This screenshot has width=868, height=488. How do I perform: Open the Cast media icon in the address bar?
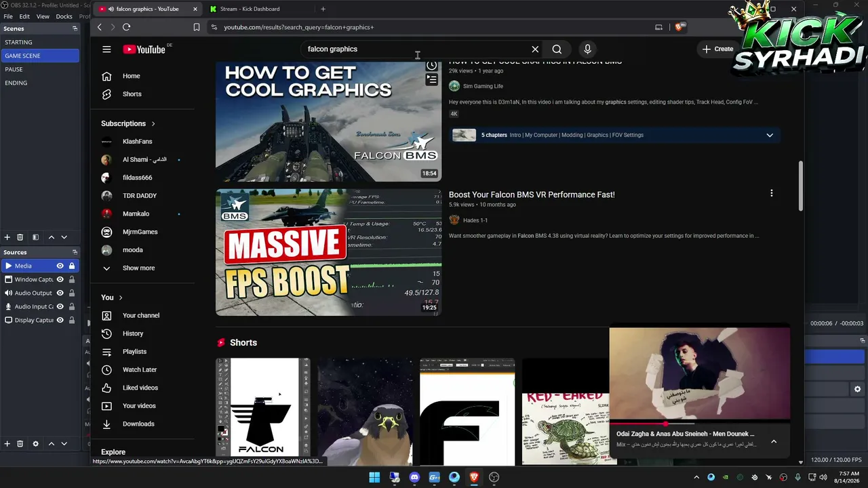coord(658,27)
